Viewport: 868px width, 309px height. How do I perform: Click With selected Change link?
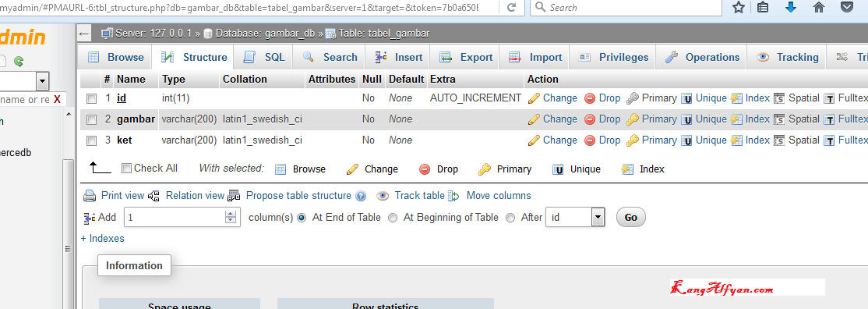[382, 169]
